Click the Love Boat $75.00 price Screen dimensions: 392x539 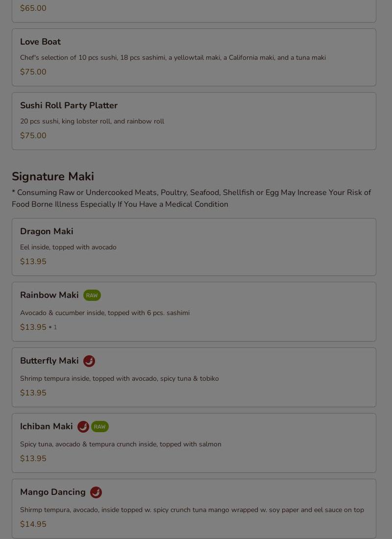pos(33,72)
